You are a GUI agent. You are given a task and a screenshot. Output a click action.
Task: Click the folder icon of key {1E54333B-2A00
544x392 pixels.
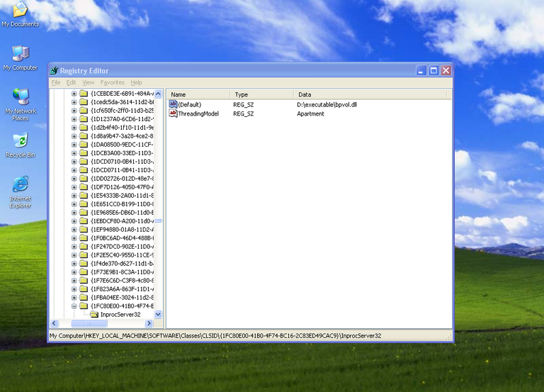[x=84, y=196]
